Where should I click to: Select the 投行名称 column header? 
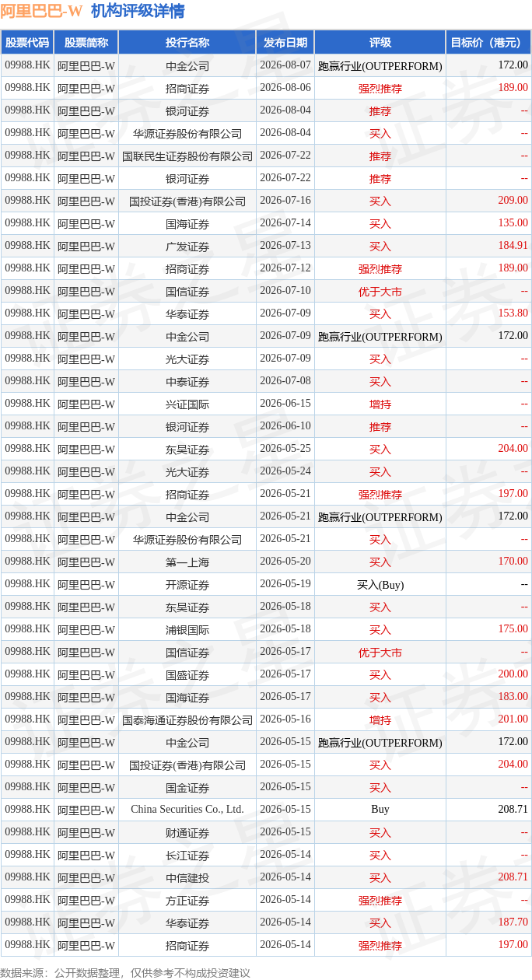[x=187, y=43]
